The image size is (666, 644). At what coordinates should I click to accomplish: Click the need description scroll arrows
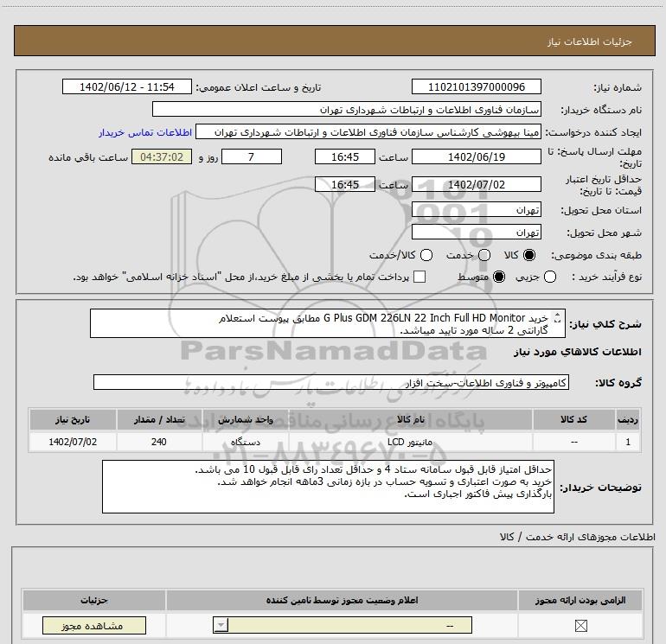[558, 318]
